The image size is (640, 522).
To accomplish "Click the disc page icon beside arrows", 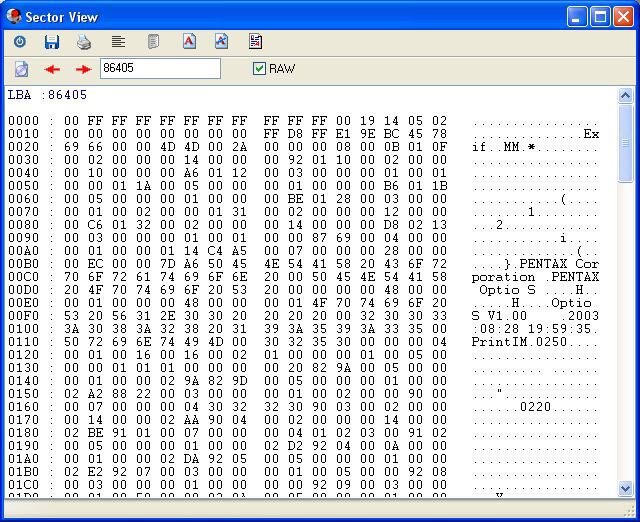I will 22,69.
